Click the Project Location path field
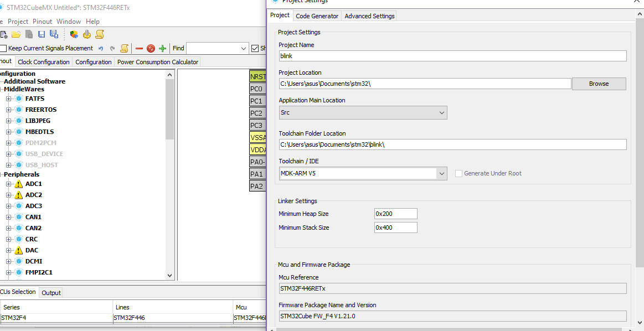Image resolution: width=644 pixels, height=331 pixels. tap(425, 84)
